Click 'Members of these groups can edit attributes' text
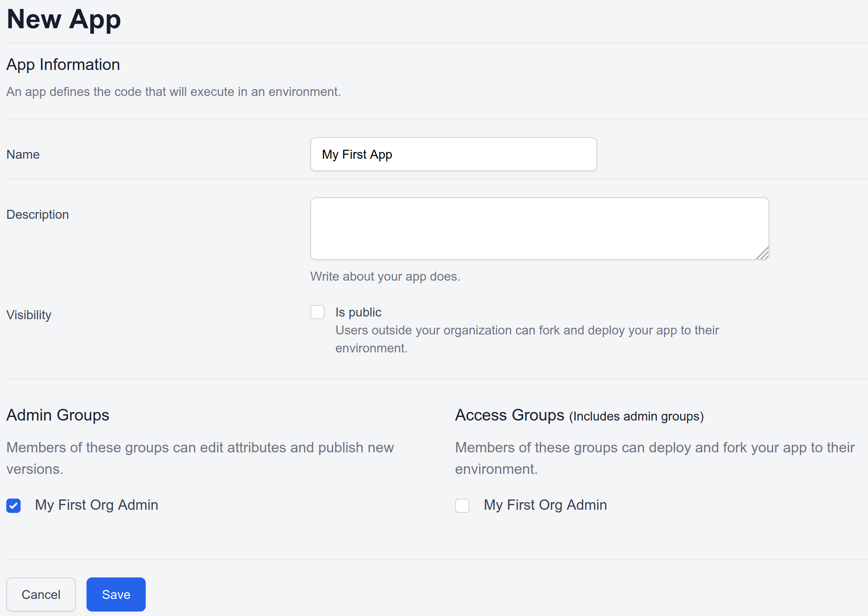Image resolution: width=868 pixels, height=616 pixels. pyautogui.click(x=200, y=458)
